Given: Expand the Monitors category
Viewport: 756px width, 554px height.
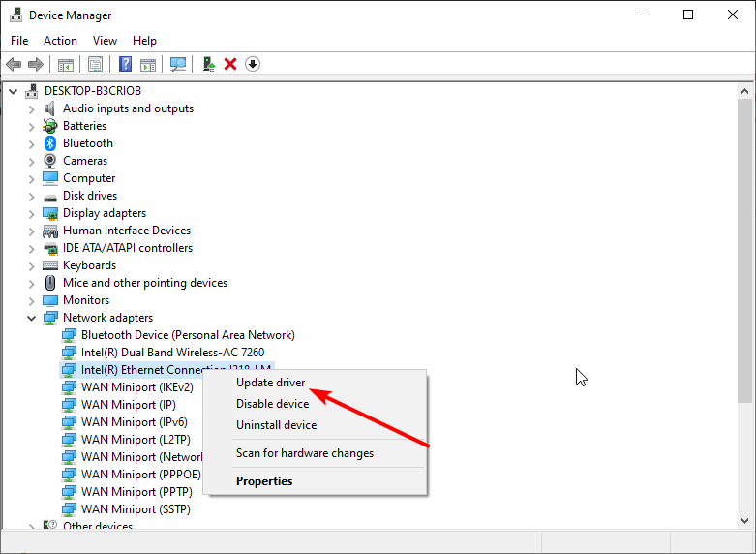Looking at the screenshot, I should pyautogui.click(x=32, y=300).
